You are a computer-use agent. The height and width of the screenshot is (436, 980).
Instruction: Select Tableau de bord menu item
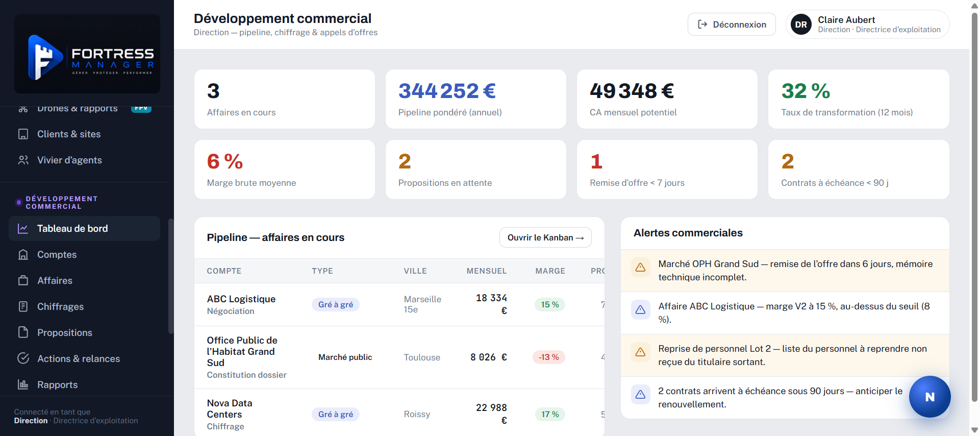84,229
